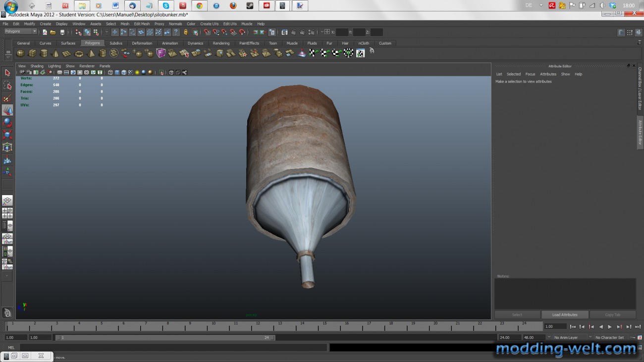The width and height of the screenshot is (644, 362).
Task: Click the purple Smooth cube shelf icon
Action: click(161, 53)
